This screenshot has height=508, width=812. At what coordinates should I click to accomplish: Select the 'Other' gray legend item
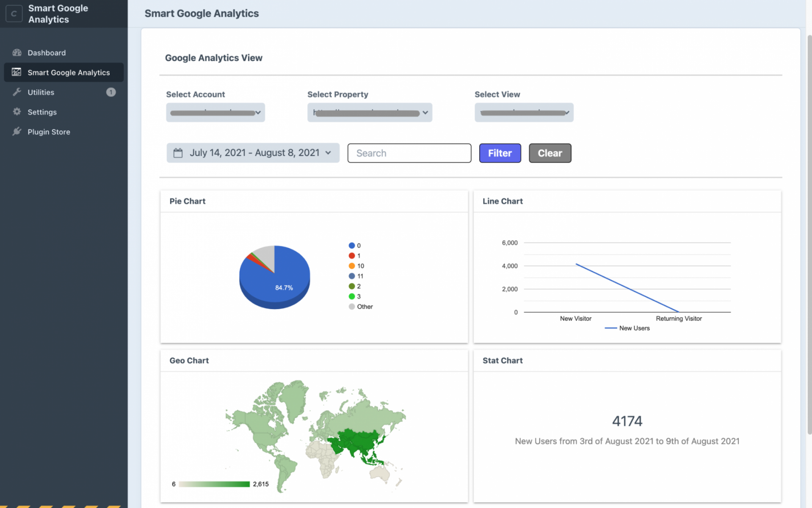tap(361, 306)
